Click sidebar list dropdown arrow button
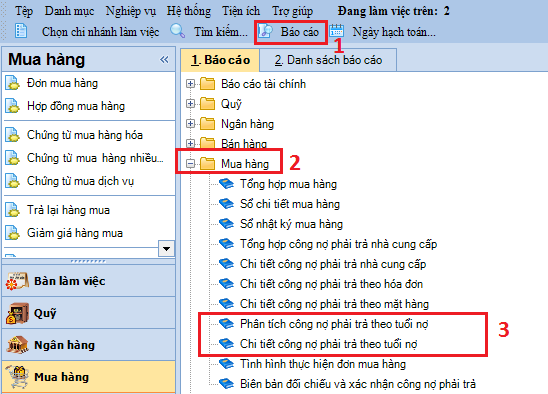548x394 pixels. (166, 249)
